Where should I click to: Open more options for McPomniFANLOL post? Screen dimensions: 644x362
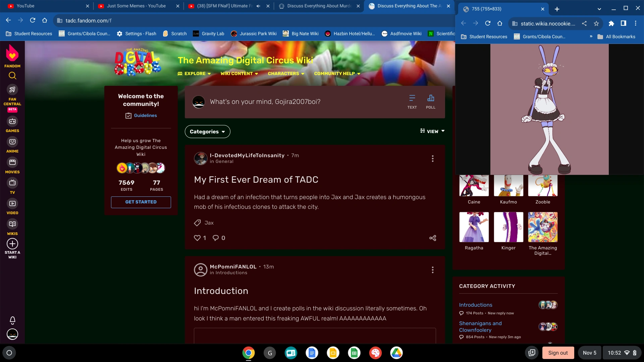[433, 270]
